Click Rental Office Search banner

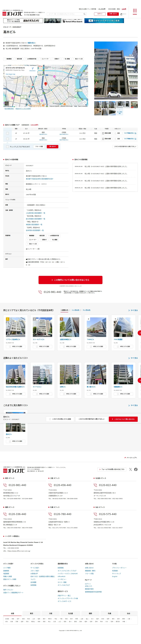click(63, 21)
